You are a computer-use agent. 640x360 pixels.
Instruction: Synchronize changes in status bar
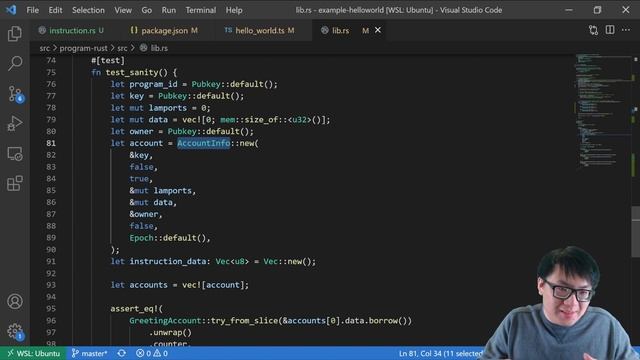121,353
